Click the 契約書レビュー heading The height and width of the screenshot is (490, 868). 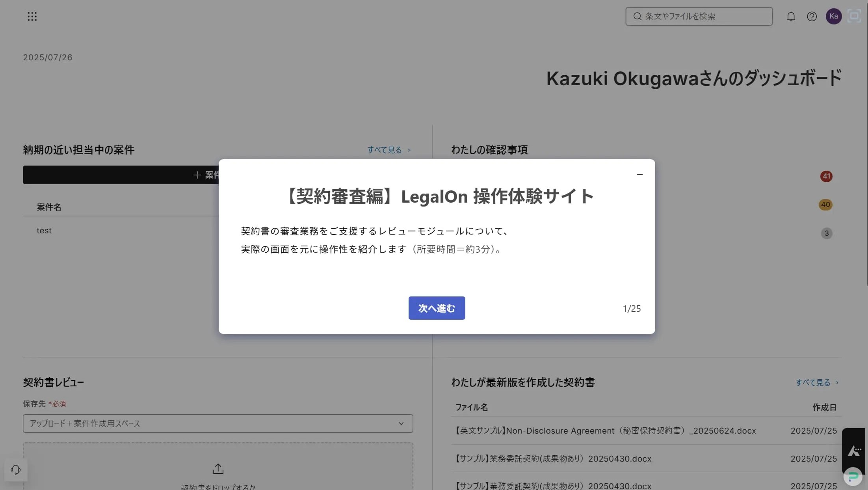pyautogui.click(x=54, y=382)
